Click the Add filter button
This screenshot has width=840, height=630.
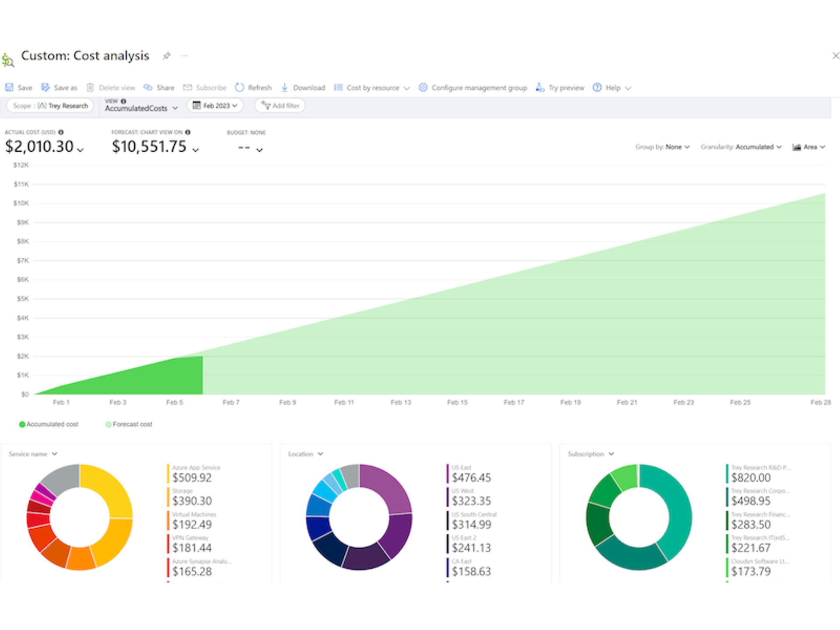[x=280, y=105]
